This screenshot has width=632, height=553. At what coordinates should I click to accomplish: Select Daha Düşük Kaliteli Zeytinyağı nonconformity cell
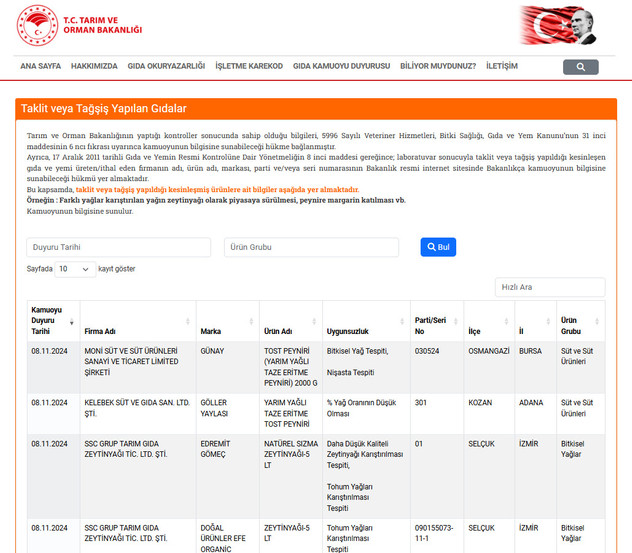(366, 476)
